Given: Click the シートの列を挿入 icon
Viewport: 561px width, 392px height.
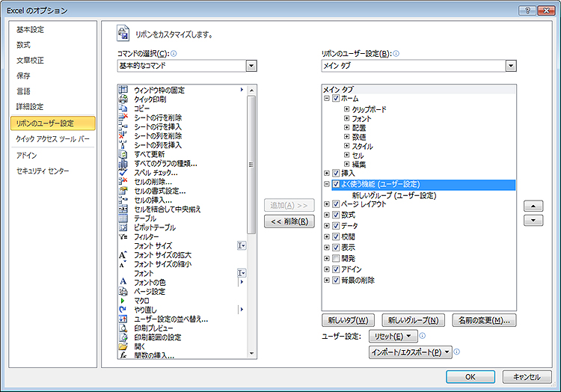Looking at the screenshot, I should [123, 145].
